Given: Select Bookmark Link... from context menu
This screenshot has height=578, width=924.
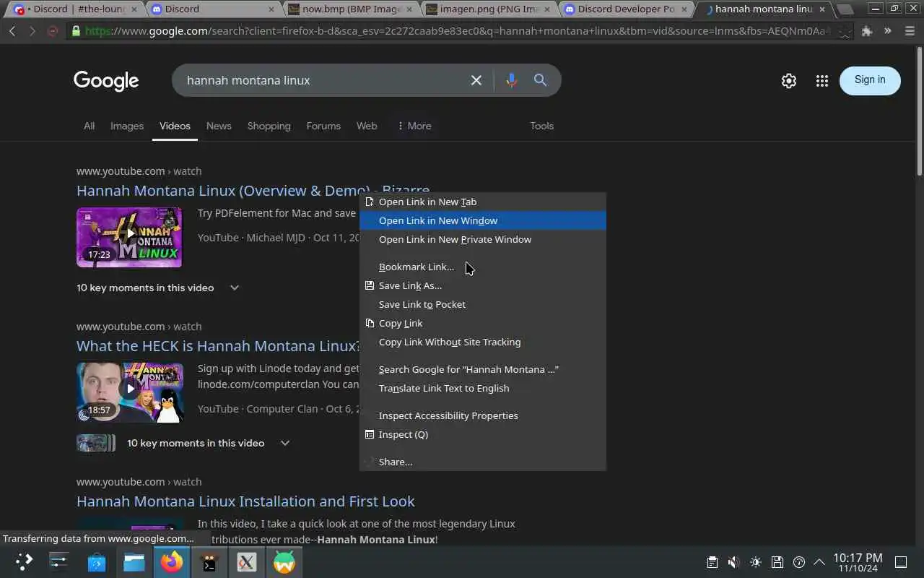Looking at the screenshot, I should click(482, 267).
